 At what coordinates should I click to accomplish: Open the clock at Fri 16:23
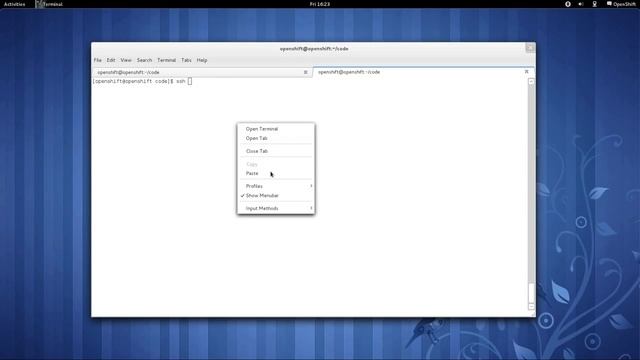(320, 4)
